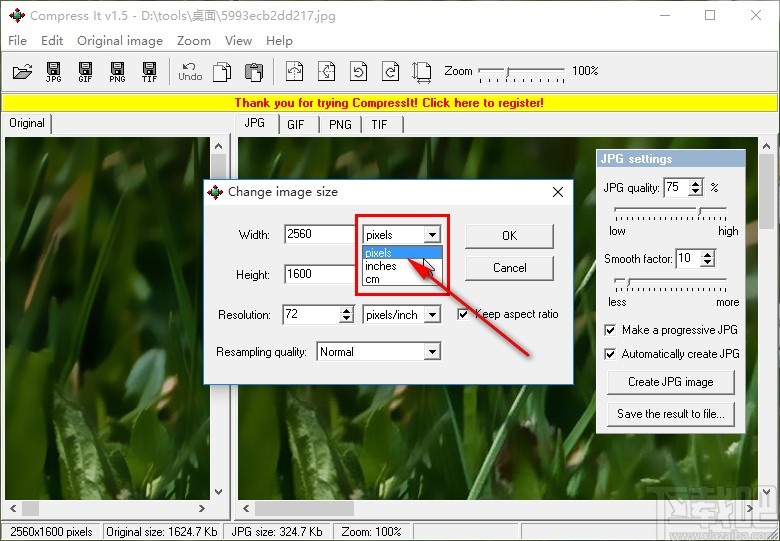This screenshot has height=541, width=780.
Task: Increase Smooth factor with up arrow
Action: [707, 255]
